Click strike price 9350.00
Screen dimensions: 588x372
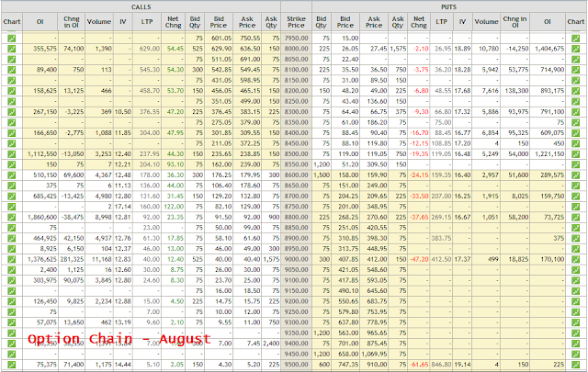(296, 333)
